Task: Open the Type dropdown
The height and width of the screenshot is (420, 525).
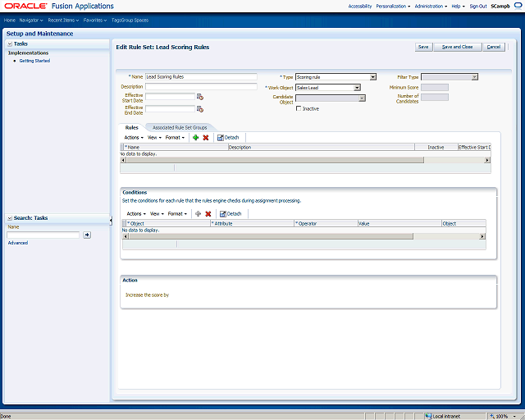Action: (373, 77)
